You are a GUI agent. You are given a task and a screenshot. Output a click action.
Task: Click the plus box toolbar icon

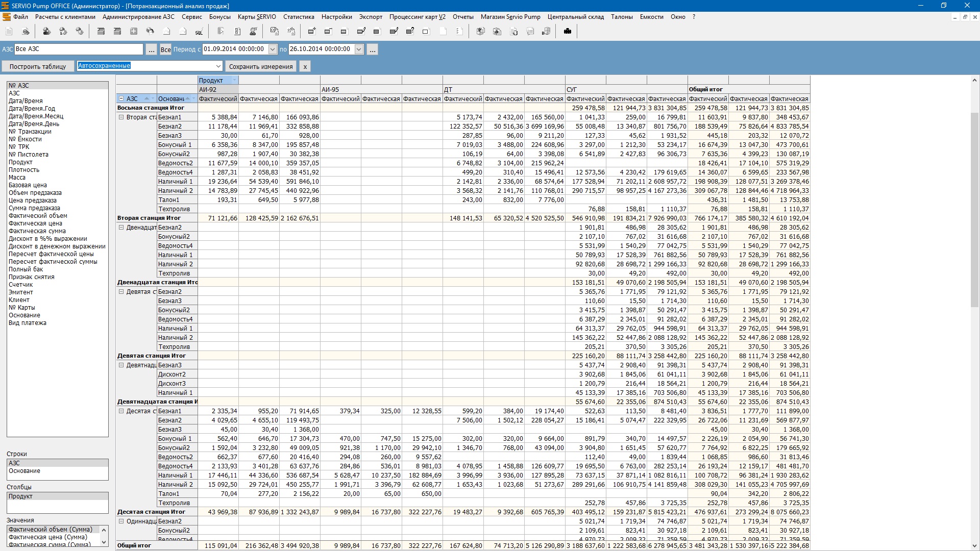(134, 32)
